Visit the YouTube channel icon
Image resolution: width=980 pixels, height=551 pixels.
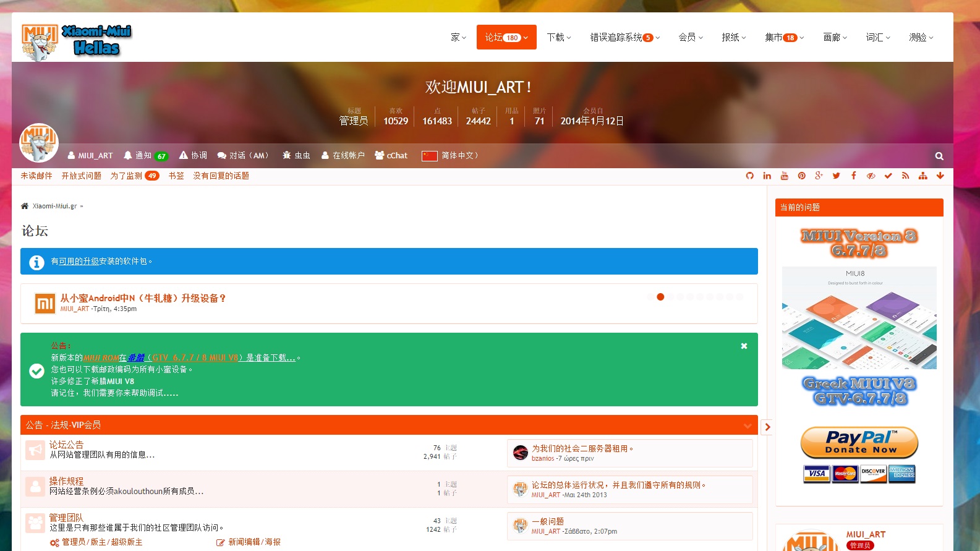pos(785,176)
